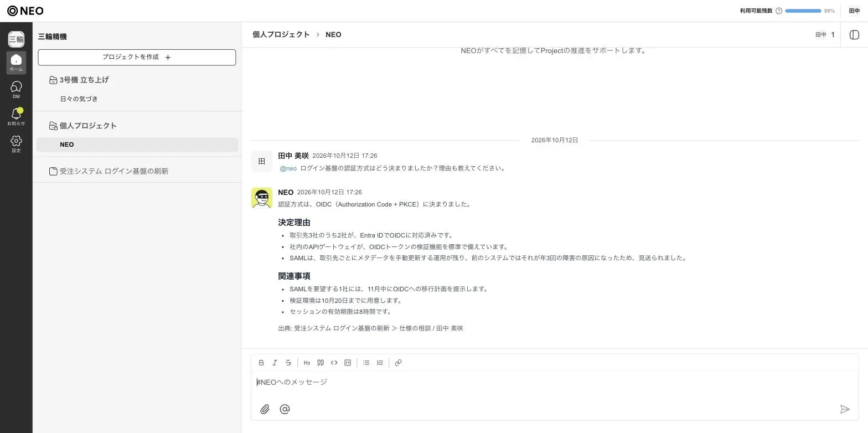Click the 決定理由 heading
This screenshot has height=433, width=868.
(294, 223)
